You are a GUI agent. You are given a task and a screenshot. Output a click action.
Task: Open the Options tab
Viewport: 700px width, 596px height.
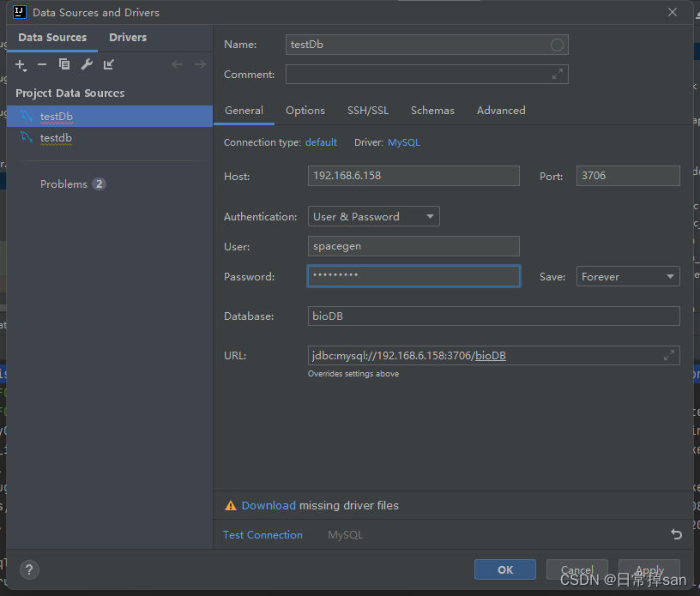click(x=305, y=111)
